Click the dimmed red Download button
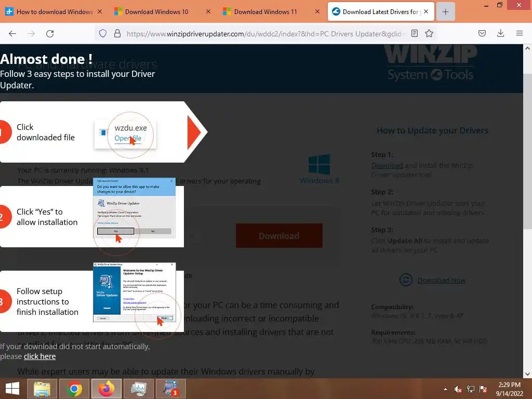The image size is (532, 399). click(x=279, y=236)
